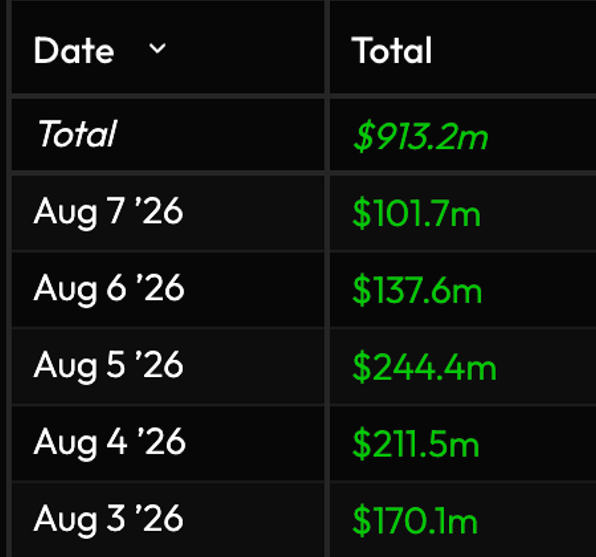The width and height of the screenshot is (596, 557).
Task: Click blank area in Total summary amount cell
Action: click(x=544, y=135)
